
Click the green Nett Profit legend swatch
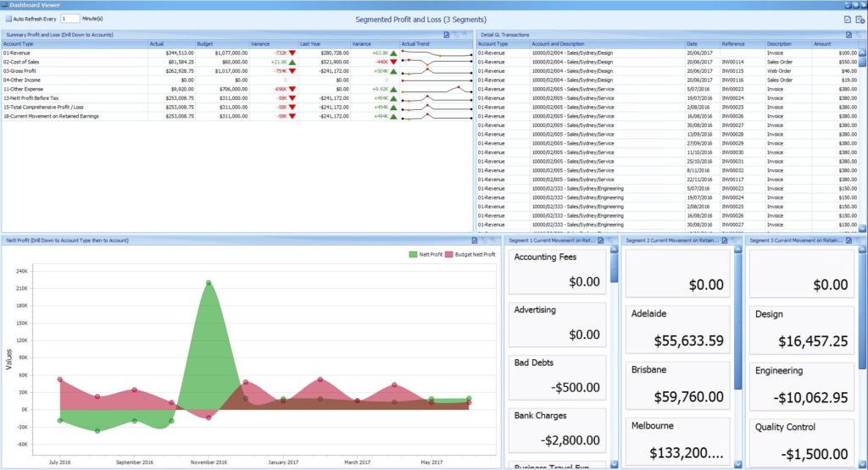(x=413, y=254)
